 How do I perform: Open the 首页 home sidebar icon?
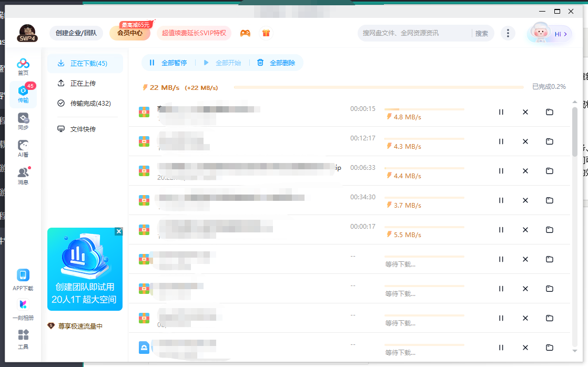23,67
